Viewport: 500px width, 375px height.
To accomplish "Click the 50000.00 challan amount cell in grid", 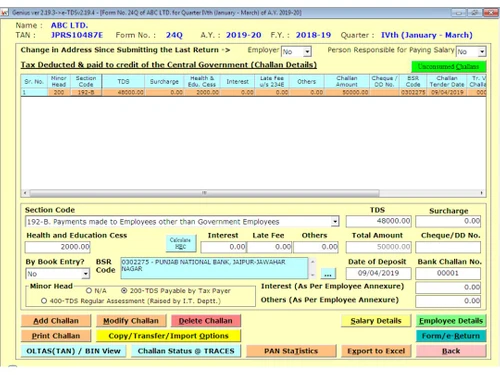I will coord(347,92).
